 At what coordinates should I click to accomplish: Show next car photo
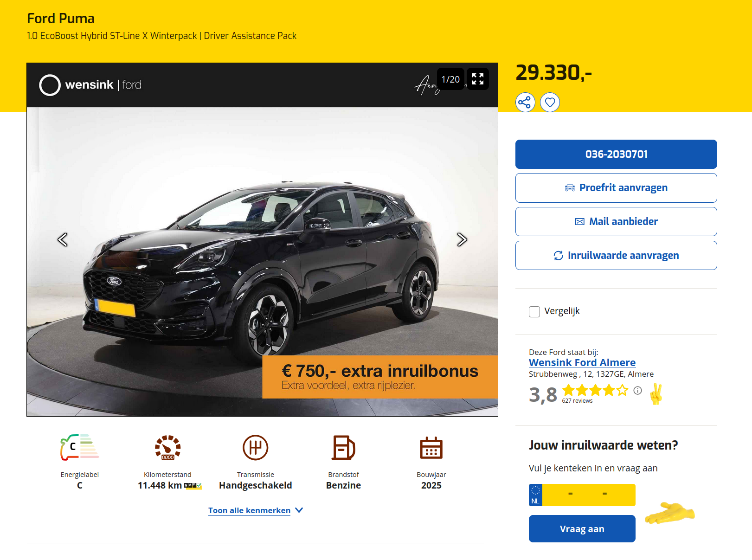click(462, 239)
